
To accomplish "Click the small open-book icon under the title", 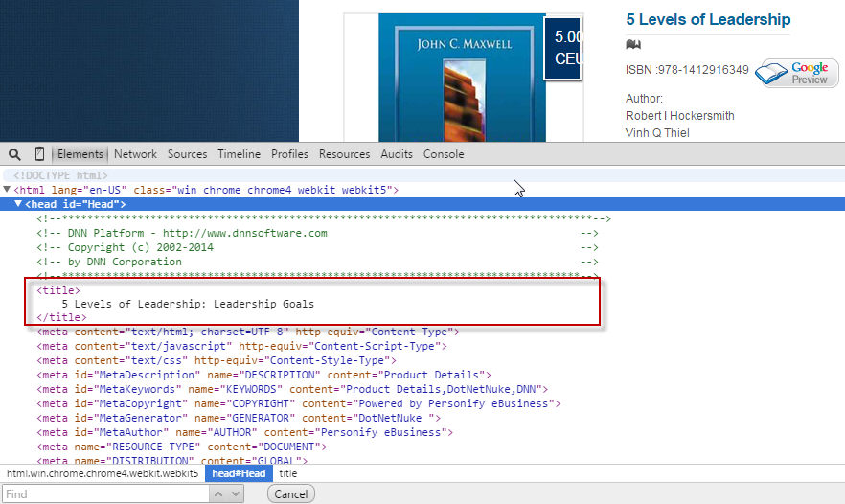I will 633,44.
